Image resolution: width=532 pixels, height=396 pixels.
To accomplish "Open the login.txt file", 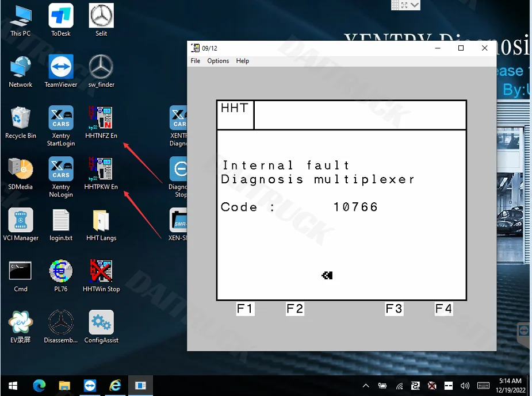I will pyautogui.click(x=61, y=225).
